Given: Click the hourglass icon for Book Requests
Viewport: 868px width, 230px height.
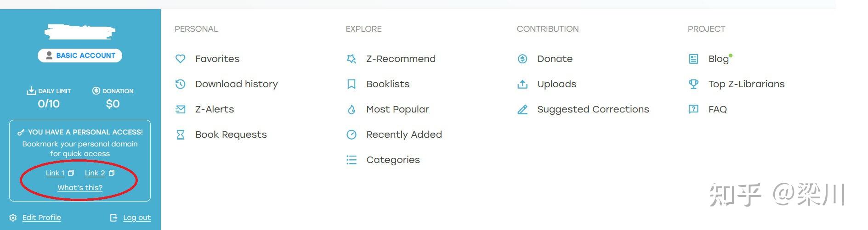Looking at the screenshot, I should click(x=180, y=135).
